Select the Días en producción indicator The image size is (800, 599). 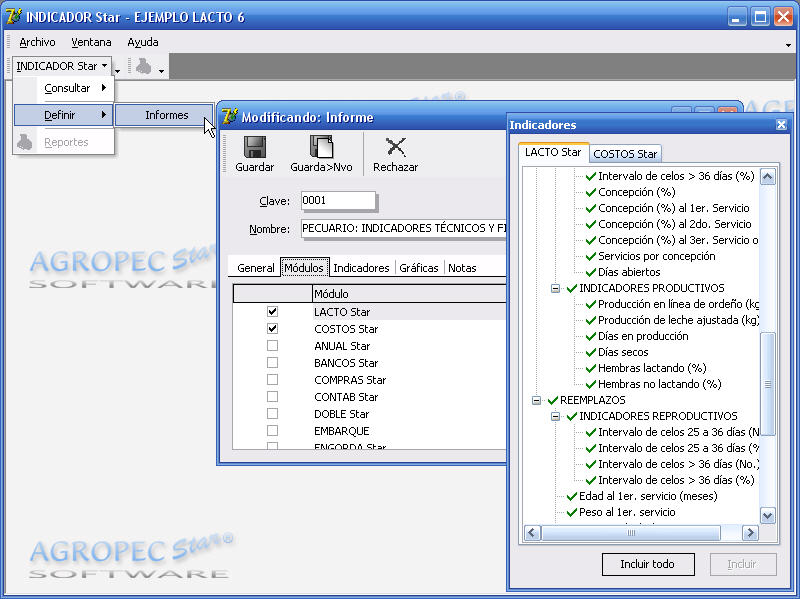tap(643, 336)
